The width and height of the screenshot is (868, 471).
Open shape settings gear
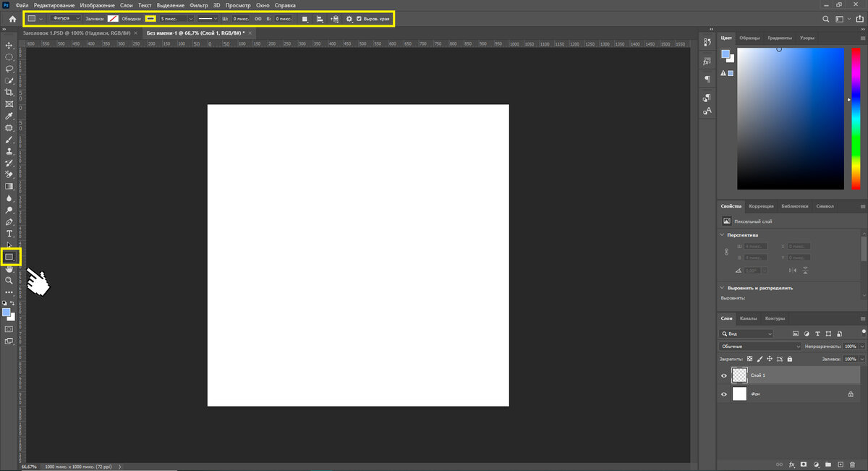(x=349, y=19)
